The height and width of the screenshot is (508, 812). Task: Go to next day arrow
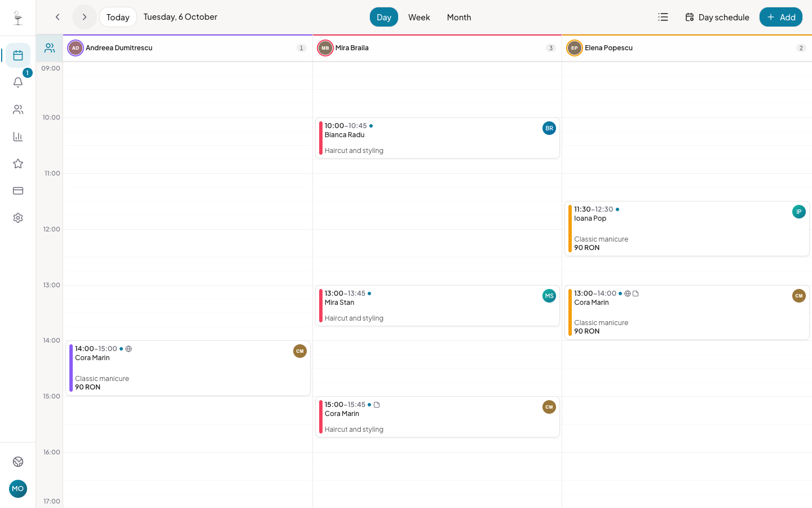pyautogui.click(x=85, y=17)
